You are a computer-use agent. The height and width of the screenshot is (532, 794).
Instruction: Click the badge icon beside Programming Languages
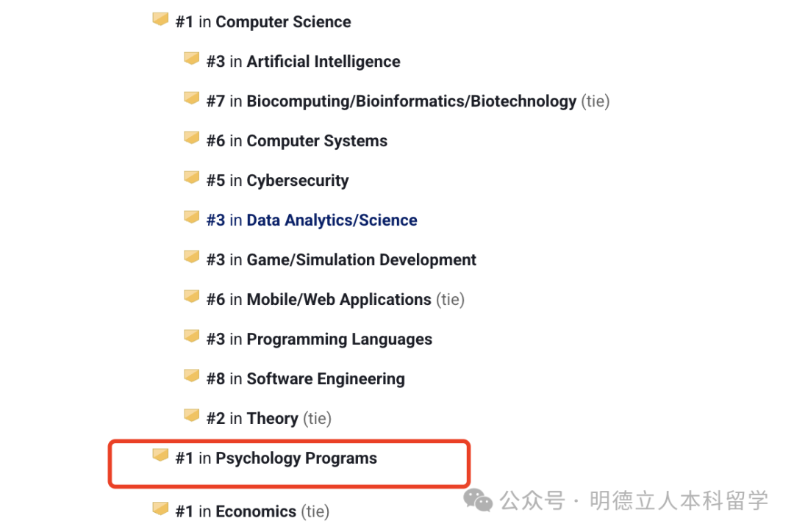pyautogui.click(x=191, y=336)
